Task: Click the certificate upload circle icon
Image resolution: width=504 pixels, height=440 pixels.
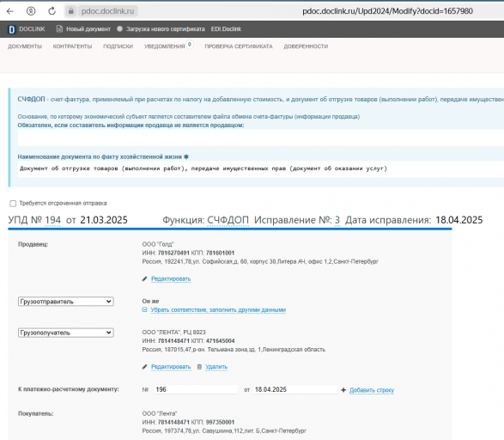Action: tap(119, 29)
